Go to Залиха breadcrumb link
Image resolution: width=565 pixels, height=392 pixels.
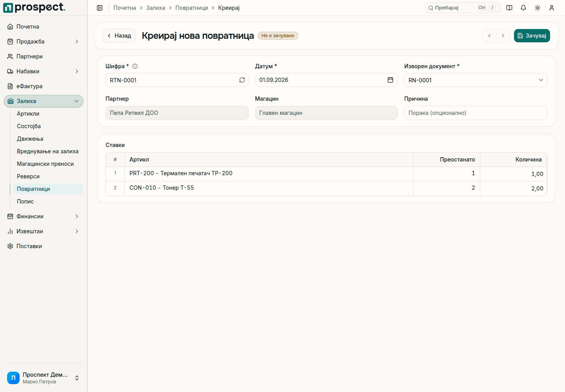pos(156,8)
